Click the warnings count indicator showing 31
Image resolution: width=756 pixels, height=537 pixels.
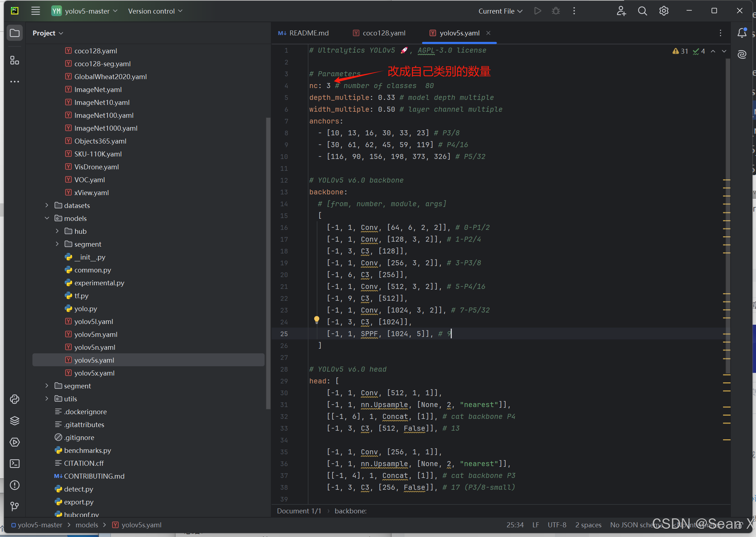[x=680, y=51]
